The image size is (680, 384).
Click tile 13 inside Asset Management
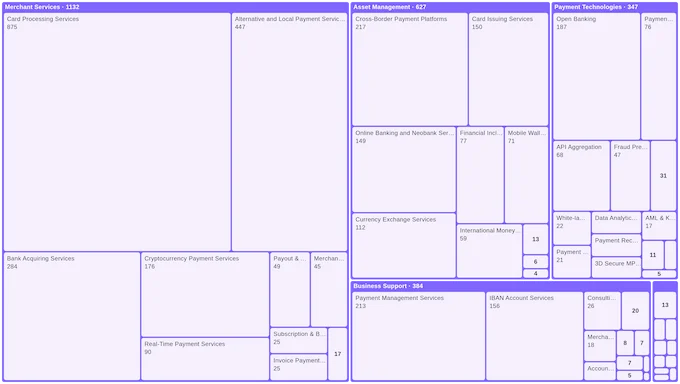tap(536, 239)
